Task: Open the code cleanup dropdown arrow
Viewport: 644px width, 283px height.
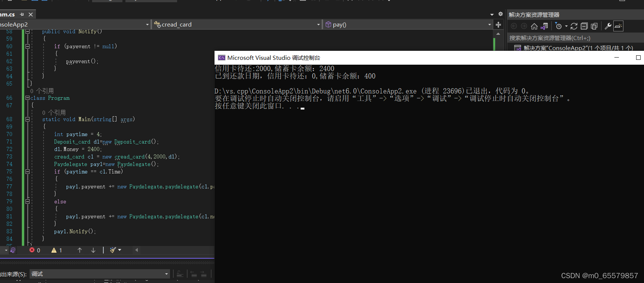Action: [120, 250]
